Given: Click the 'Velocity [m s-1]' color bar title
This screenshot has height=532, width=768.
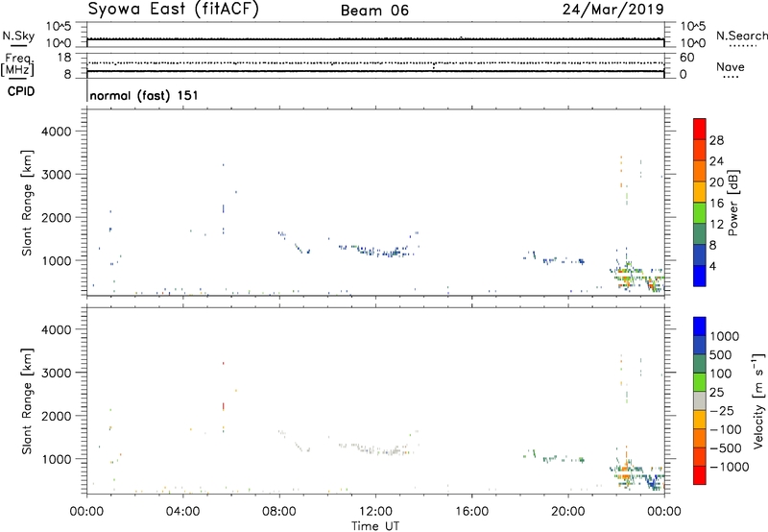Looking at the screenshot, I should tap(758, 400).
